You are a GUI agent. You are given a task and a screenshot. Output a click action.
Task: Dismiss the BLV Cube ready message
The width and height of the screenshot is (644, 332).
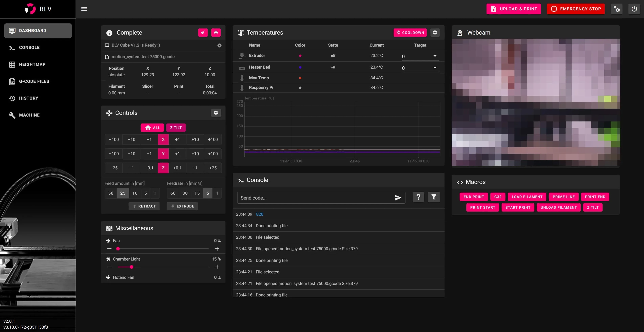219,45
